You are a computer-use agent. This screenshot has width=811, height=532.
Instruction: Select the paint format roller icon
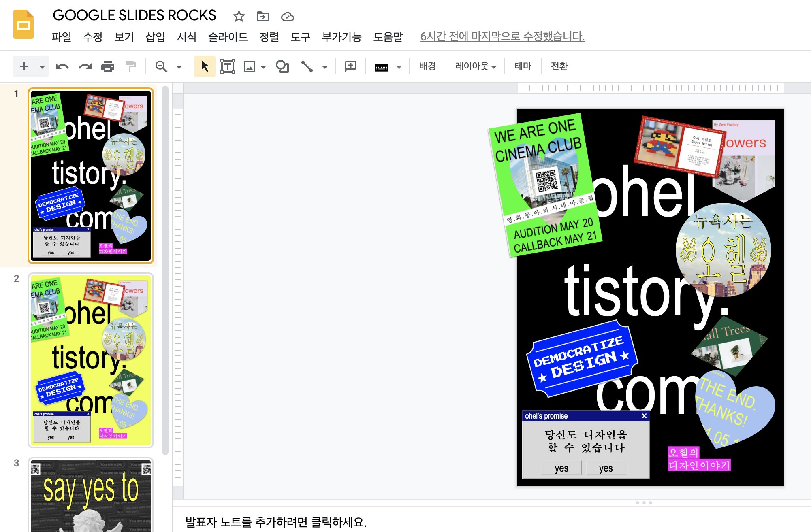pos(130,66)
